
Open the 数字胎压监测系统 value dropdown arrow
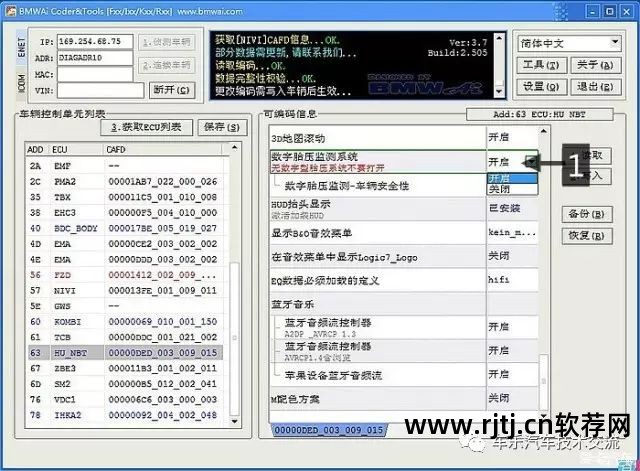click(x=531, y=162)
